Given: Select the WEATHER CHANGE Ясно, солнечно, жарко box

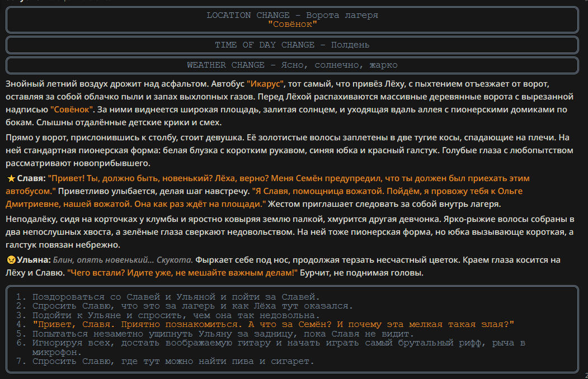Looking at the screenshot, I should 292,65.
